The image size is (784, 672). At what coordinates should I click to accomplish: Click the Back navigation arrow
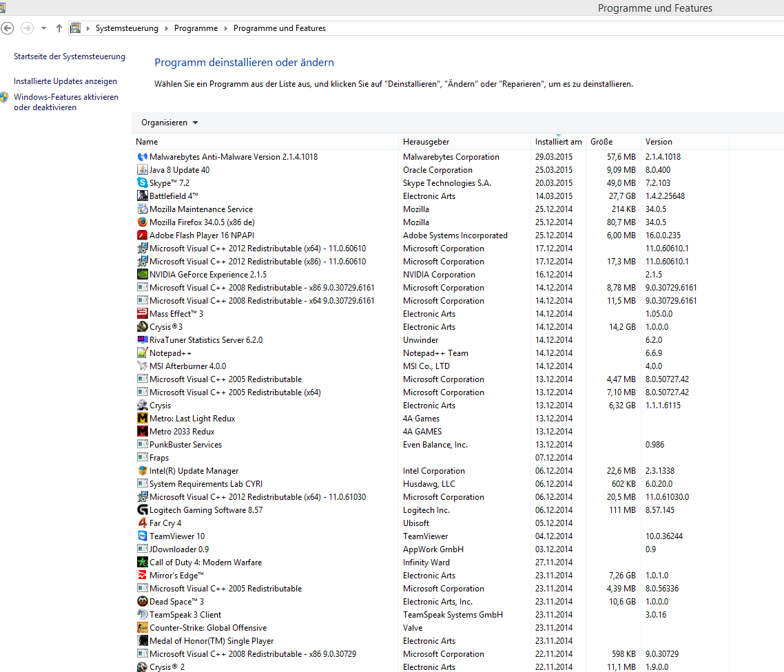tap(8, 28)
